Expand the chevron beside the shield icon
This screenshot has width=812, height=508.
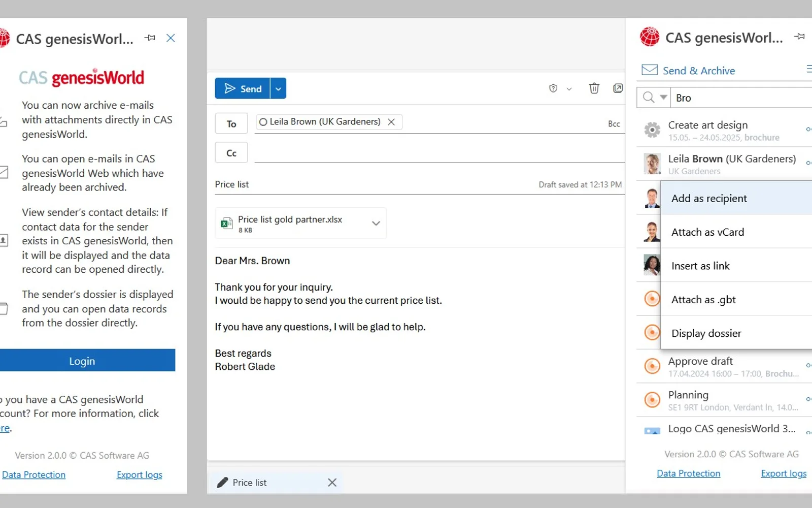coord(569,89)
